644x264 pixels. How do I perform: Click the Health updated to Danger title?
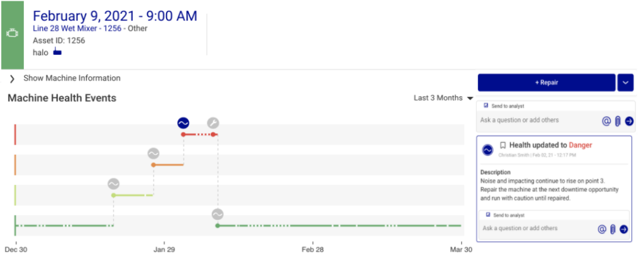coord(551,145)
